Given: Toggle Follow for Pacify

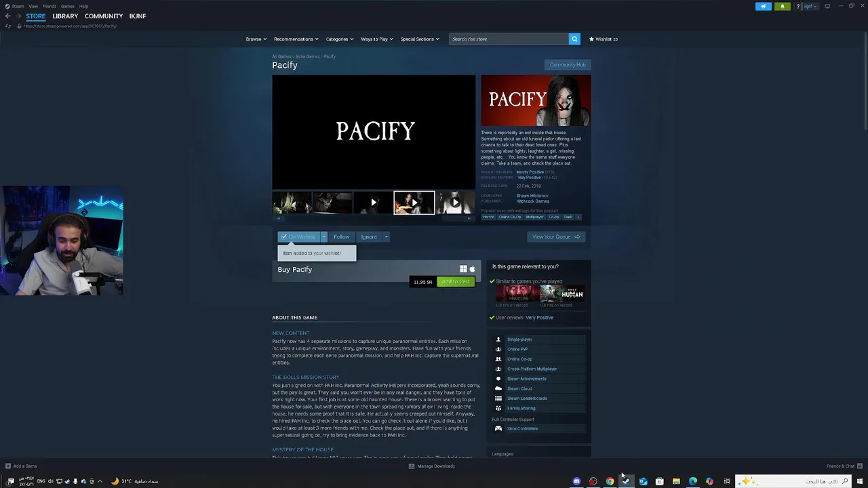Looking at the screenshot, I should coord(341,237).
